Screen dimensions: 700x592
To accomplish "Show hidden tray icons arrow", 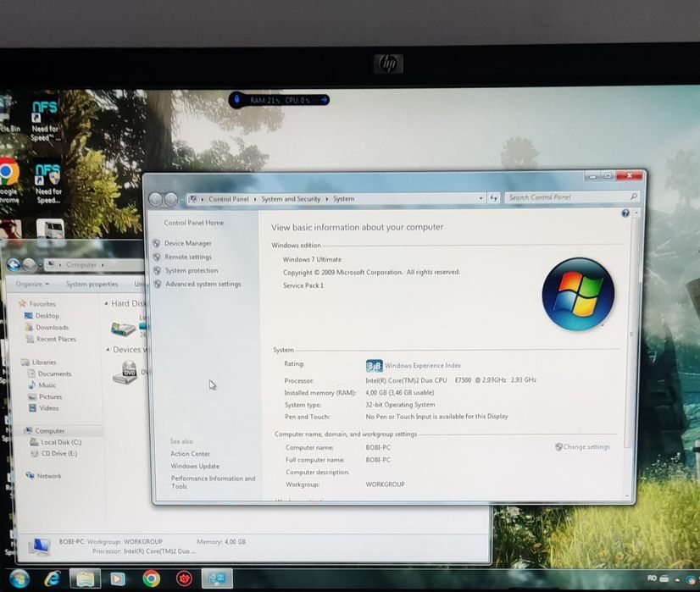I will pyautogui.click(x=678, y=579).
